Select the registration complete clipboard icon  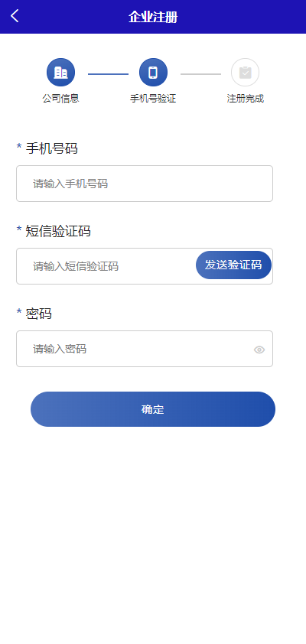coord(246,73)
